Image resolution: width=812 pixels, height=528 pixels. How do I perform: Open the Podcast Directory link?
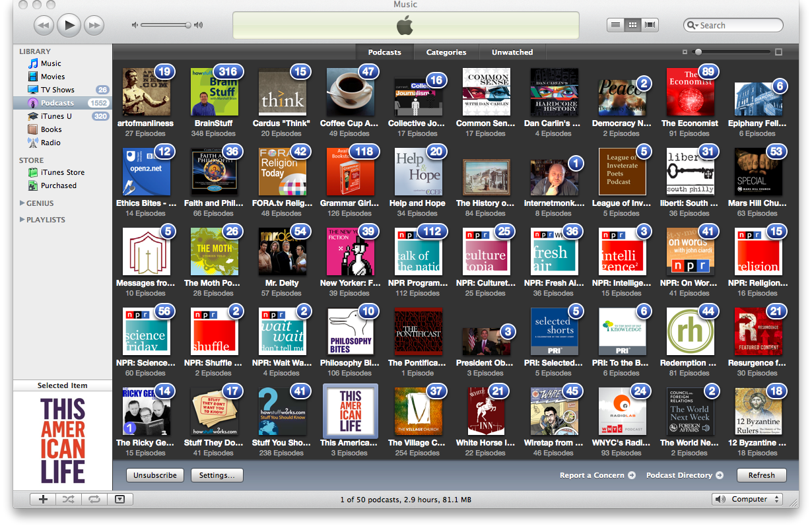point(684,475)
